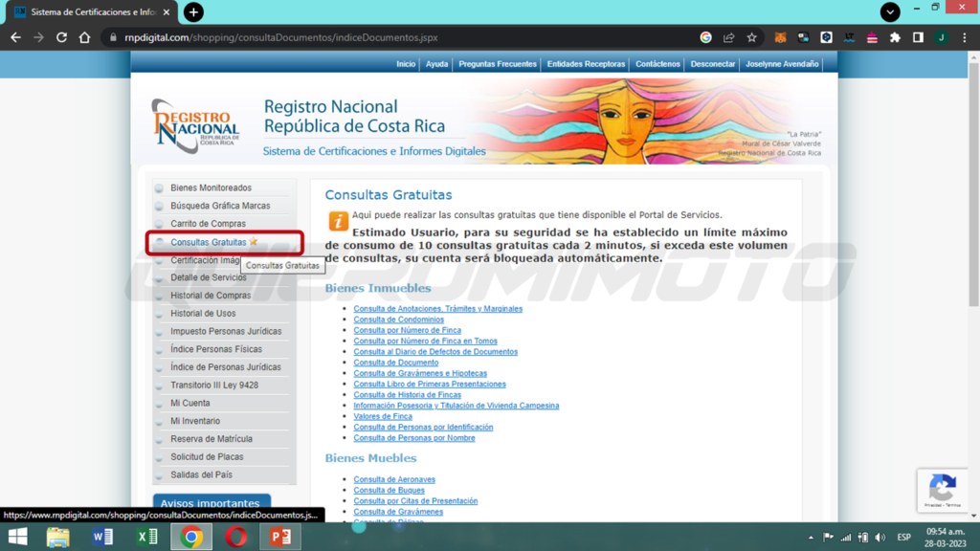This screenshot has width=980, height=551.
Task: Open Consulta de Aeronaves link
Action: click(394, 480)
